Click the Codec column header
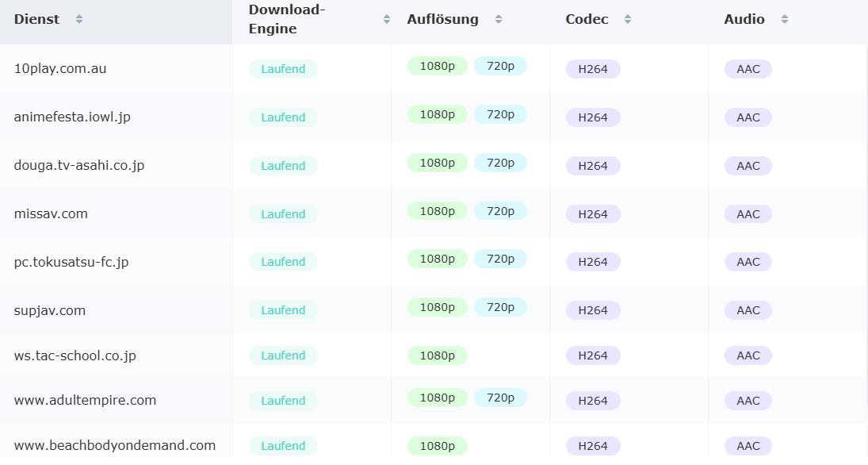The width and height of the screenshot is (868, 465). pyautogui.click(x=629, y=22)
